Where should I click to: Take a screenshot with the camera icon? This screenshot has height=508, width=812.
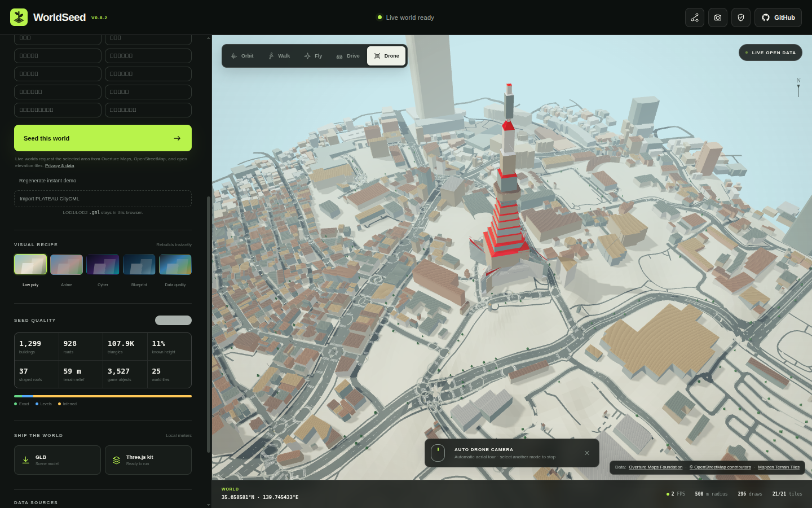tap(718, 17)
